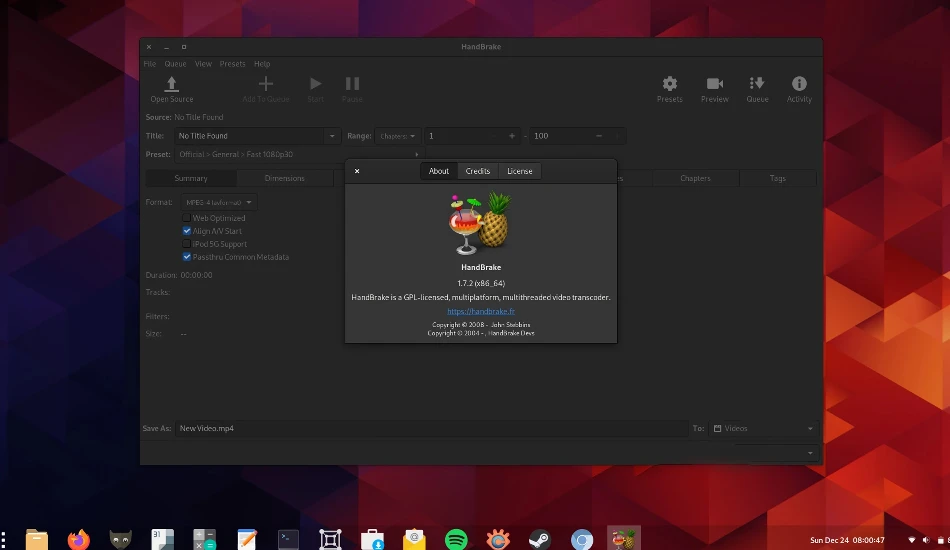950x550 pixels.
Task: Uncheck Passthru Common Metadata checkbox
Action: [x=187, y=257]
